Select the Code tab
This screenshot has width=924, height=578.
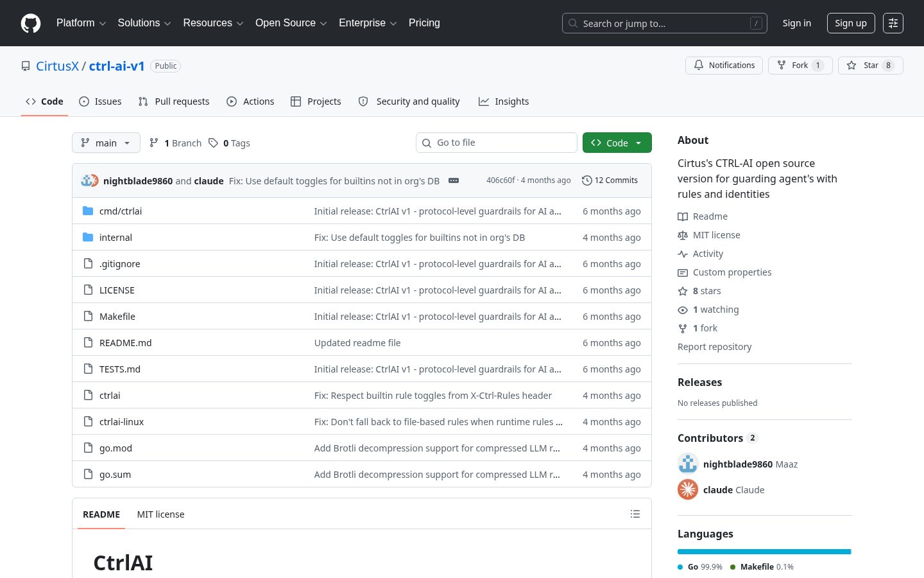[x=44, y=101]
